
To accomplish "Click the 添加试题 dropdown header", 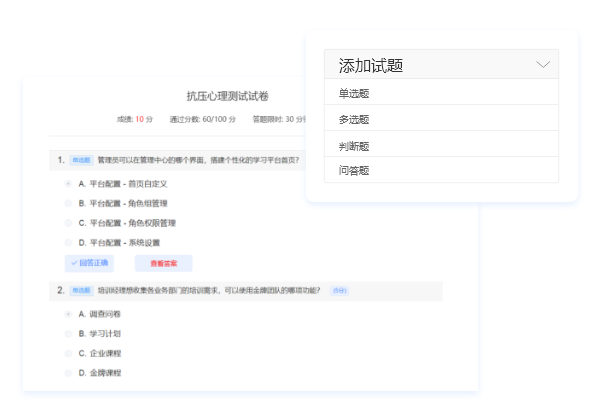I will point(440,65).
